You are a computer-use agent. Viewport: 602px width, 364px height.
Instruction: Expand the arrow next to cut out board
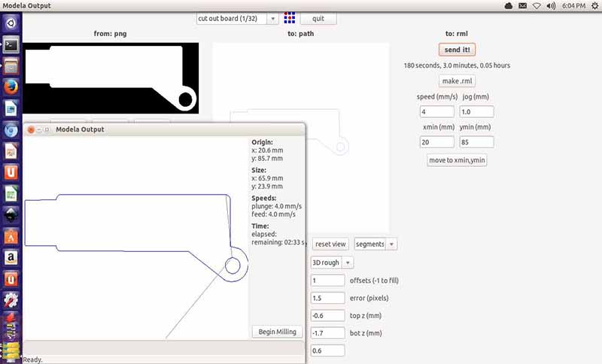click(273, 19)
